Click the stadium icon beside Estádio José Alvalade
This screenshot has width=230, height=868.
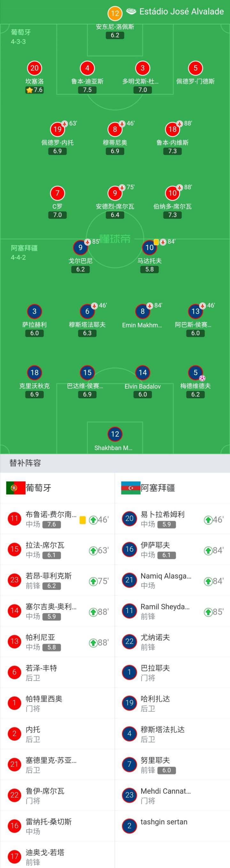(x=131, y=12)
